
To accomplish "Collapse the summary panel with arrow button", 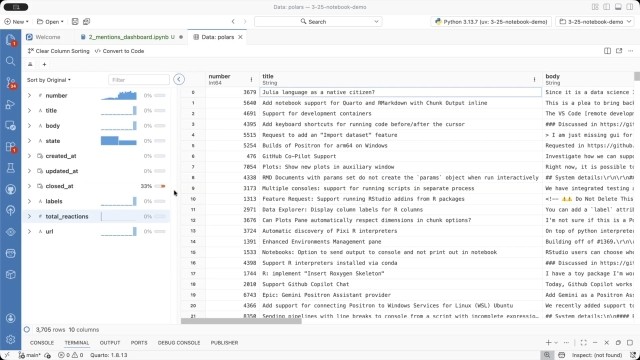I will pyautogui.click(x=179, y=80).
